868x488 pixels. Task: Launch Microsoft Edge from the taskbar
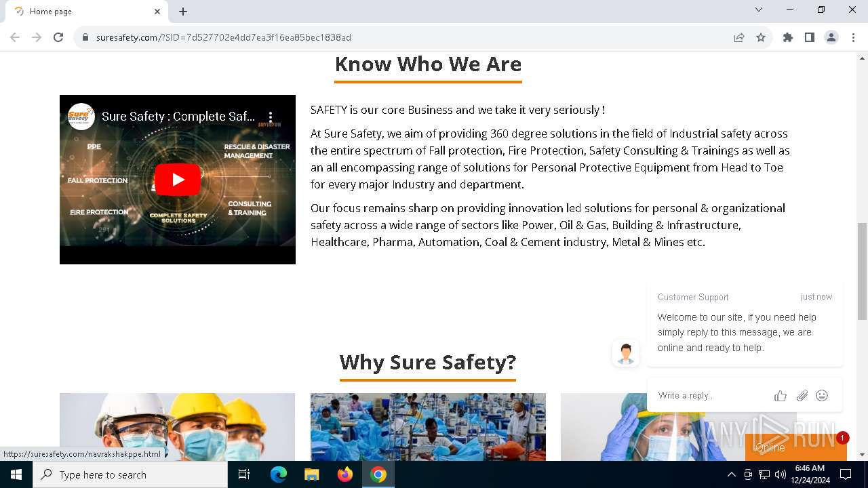(x=279, y=474)
